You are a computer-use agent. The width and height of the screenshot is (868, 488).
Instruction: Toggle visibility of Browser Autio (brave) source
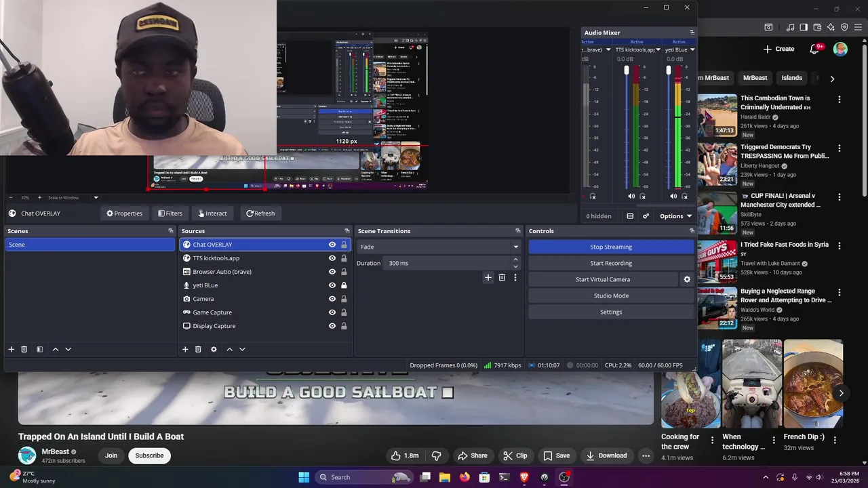[332, 272]
